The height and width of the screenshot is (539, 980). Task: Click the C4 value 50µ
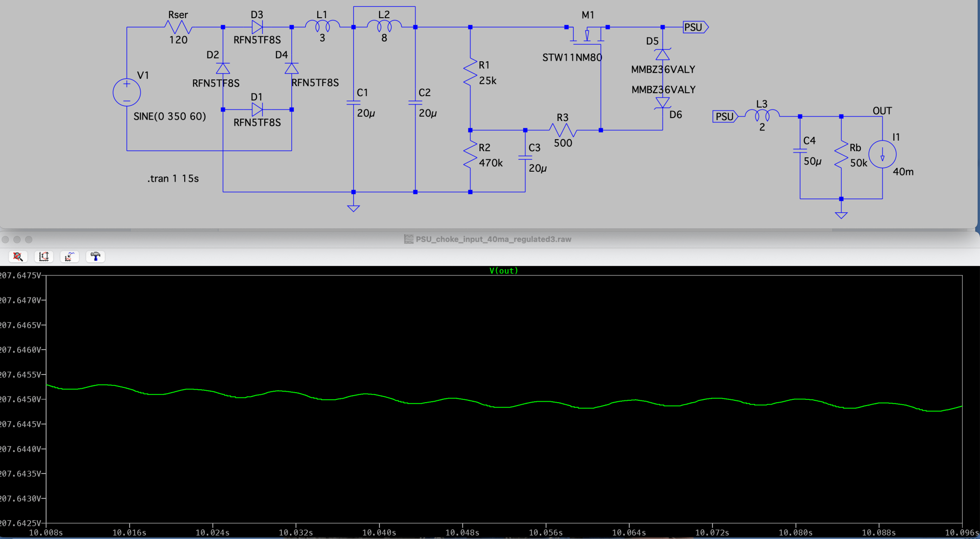813,161
